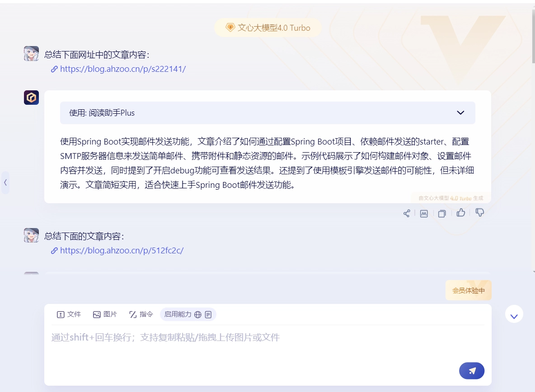The image size is (535, 392).
Task: Open link blog.ahzoo.cn/p/512fc2c/
Action: tap(122, 251)
